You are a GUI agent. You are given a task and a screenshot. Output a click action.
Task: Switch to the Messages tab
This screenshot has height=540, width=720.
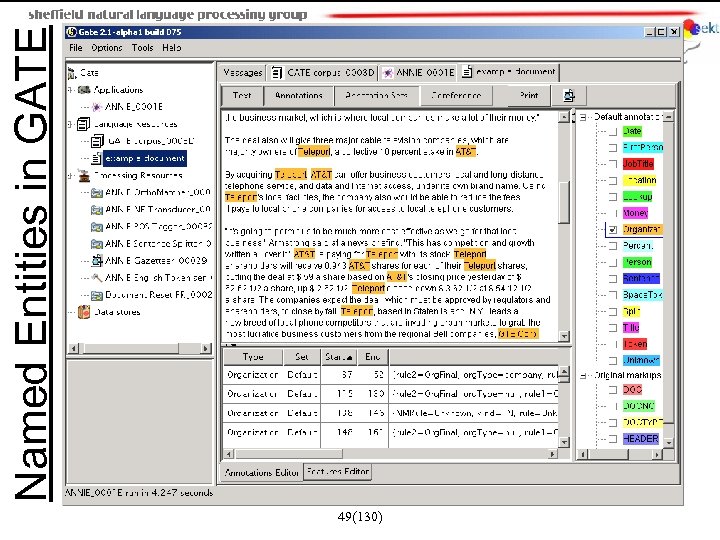[242, 73]
